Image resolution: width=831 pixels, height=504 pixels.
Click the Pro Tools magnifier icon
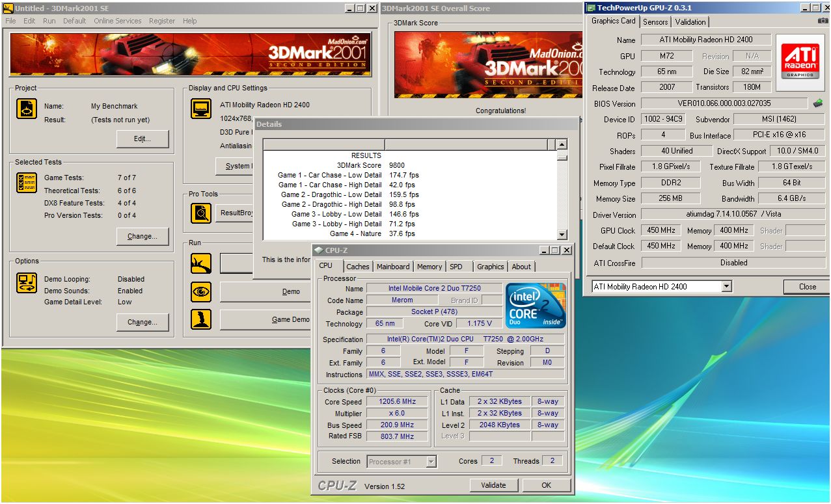pyautogui.click(x=201, y=213)
